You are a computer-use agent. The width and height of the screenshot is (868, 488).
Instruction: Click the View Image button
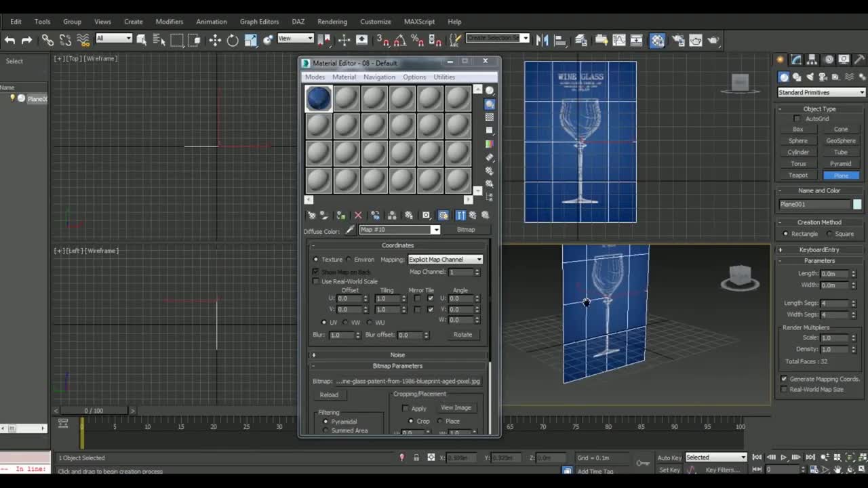point(456,408)
